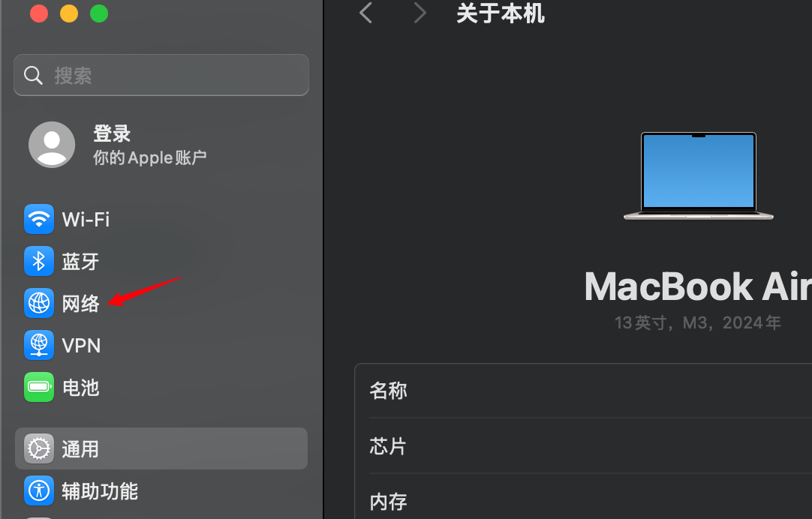This screenshot has width=812, height=519.
Task: Click the yellow minimize window button
Action: coord(69,13)
